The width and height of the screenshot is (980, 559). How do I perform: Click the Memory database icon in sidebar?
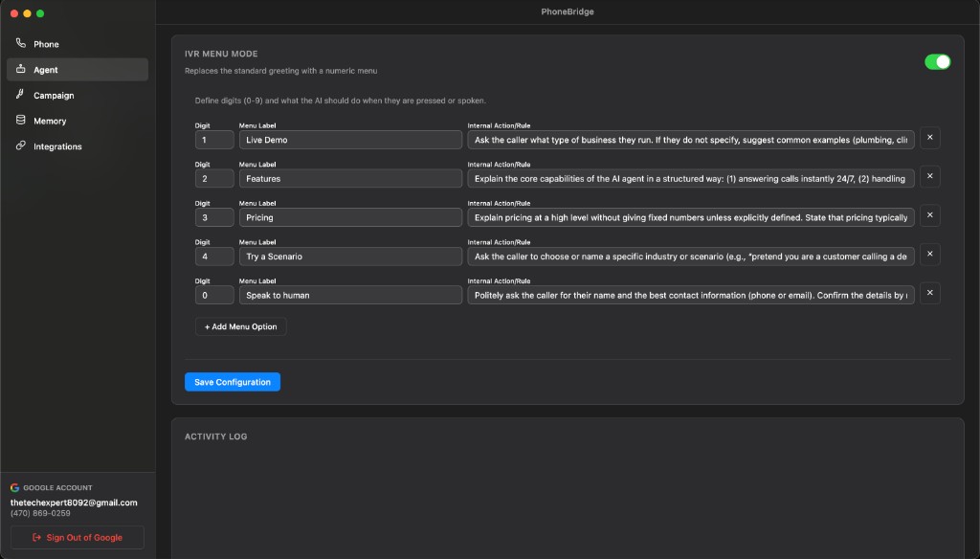click(21, 120)
